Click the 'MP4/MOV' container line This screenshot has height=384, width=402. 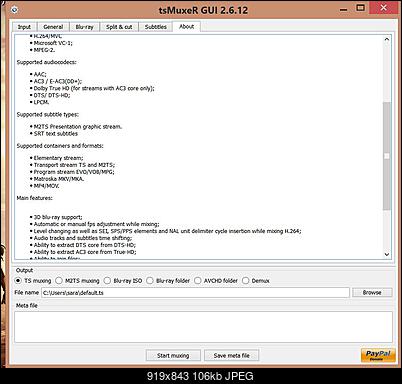(46, 186)
